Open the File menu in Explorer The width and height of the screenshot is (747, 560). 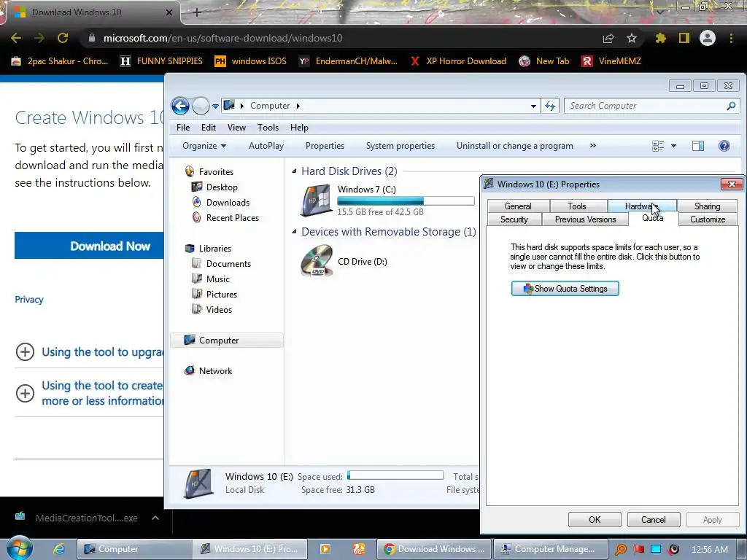pyautogui.click(x=183, y=128)
